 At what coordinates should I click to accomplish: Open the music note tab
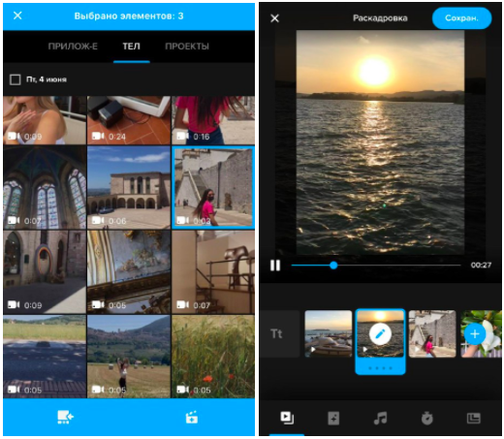(x=380, y=418)
